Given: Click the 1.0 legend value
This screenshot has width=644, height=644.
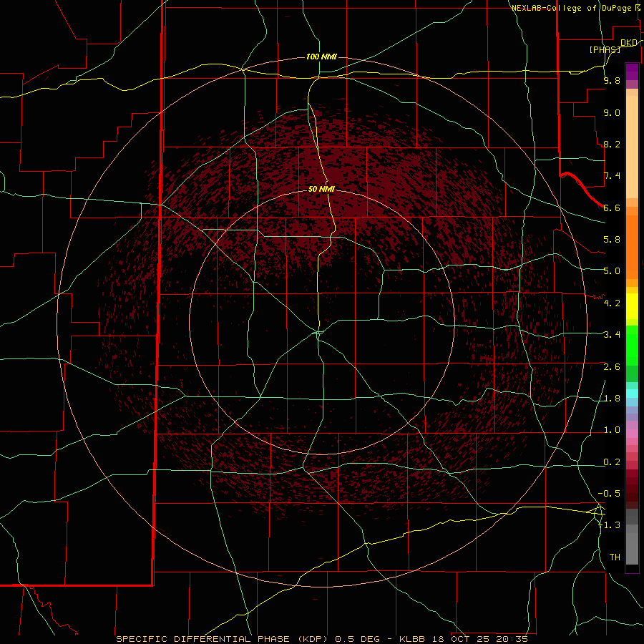Looking at the screenshot, I should pos(612,430).
